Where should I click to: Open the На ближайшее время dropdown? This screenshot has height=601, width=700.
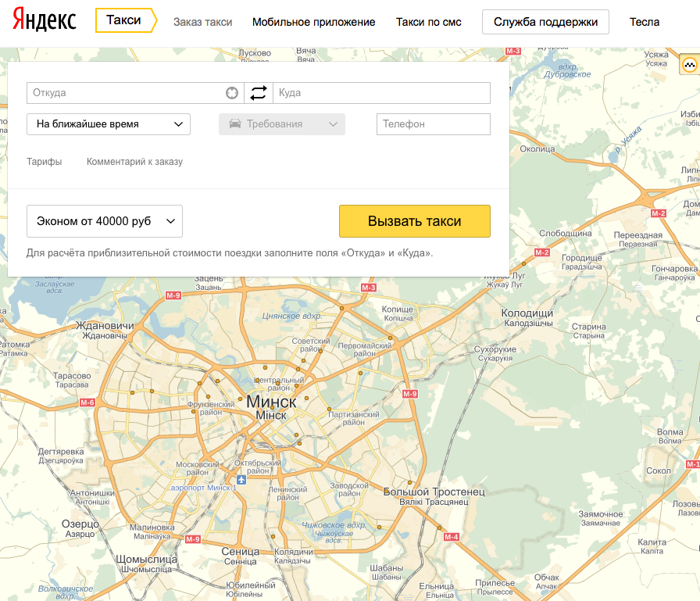point(109,124)
